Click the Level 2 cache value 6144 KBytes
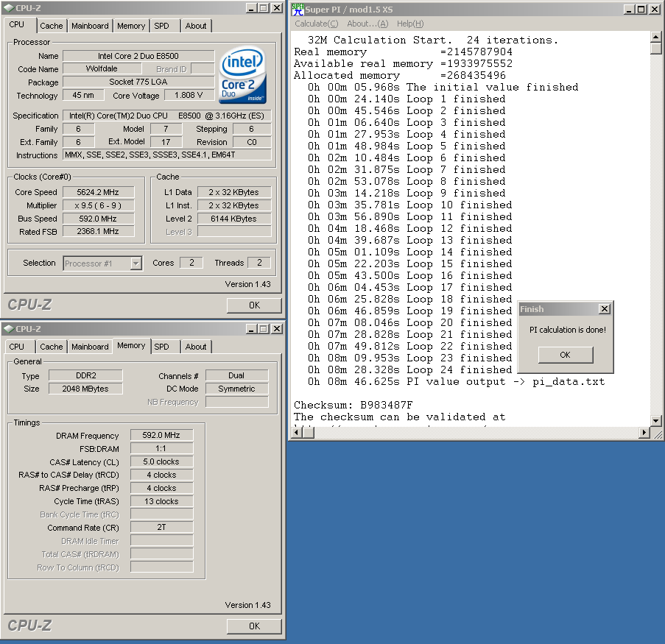Image resolution: width=665 pixels, height=644 pixels. pos(233,219)
